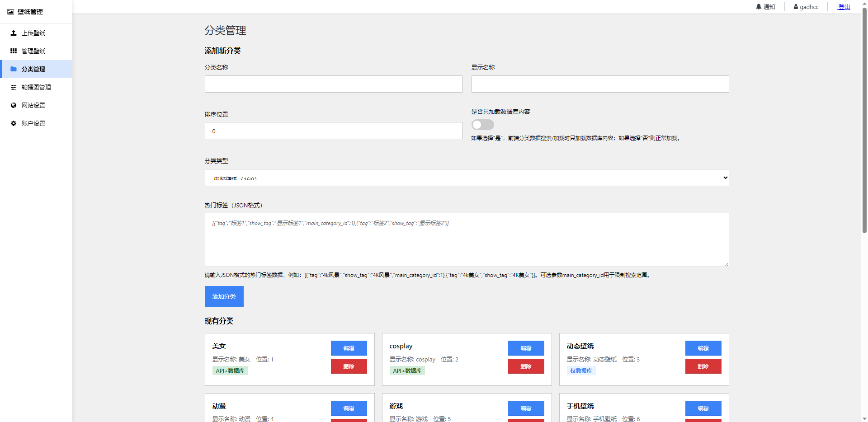
Task: Edit the 美女 category
Action: coord(349,348)
